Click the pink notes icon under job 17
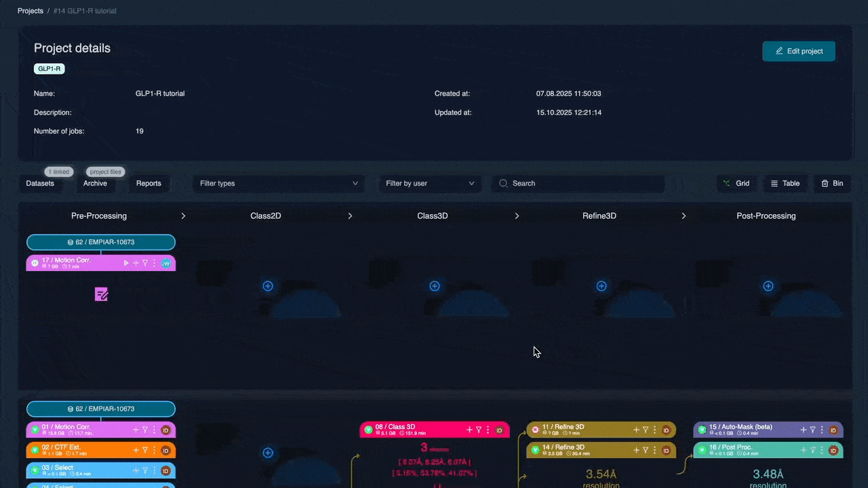This screenshot has width=868, height=488. pyautogui.click(x=101, y=294)
